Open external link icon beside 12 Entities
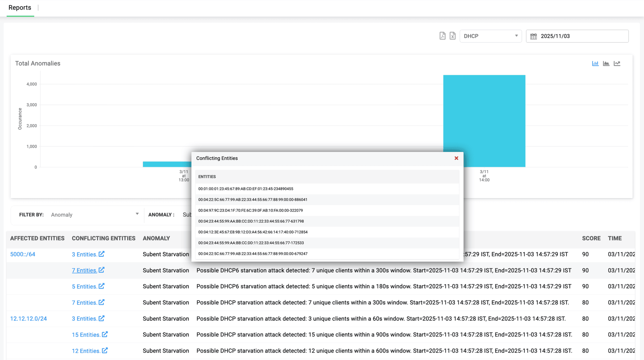The height and width of the screenshot is (360, 644). pos(105,351)
